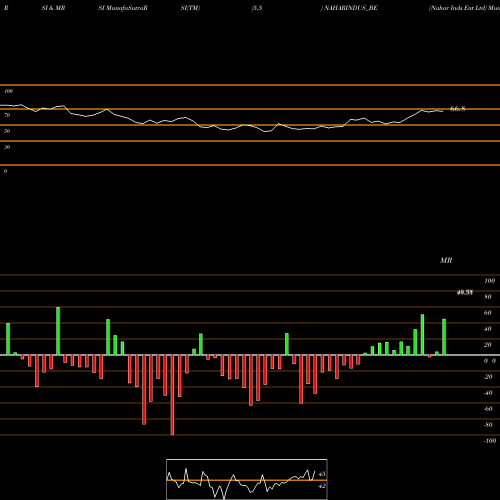This screenshot has height=500, width=500.
Task: Click the 66.8 RSI value label
Action: point(457,109)
